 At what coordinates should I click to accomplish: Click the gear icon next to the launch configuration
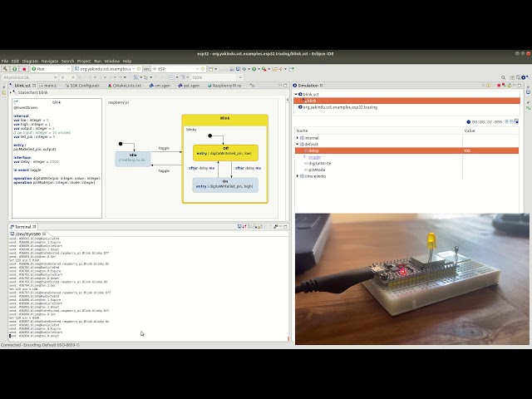pos(139,69)
